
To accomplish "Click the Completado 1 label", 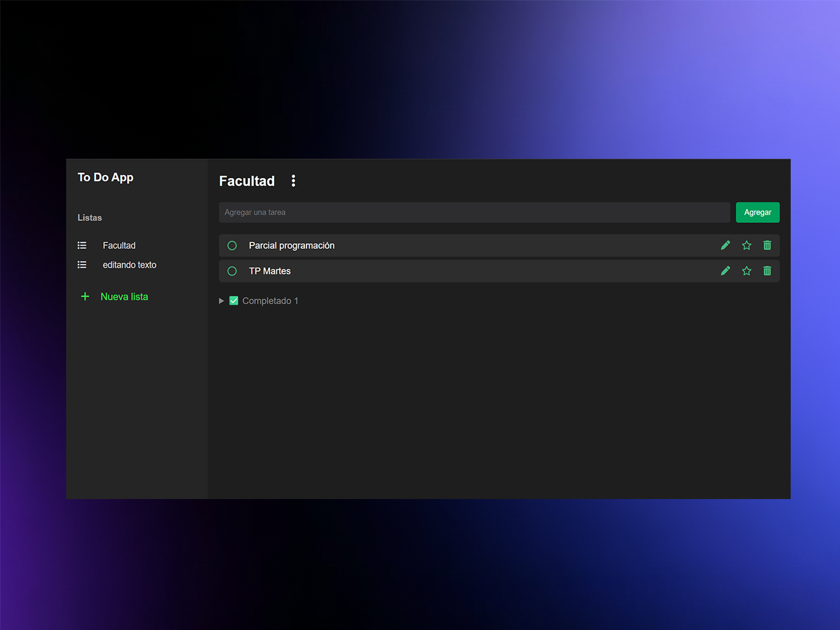I will pyautogui.click(x=270, y=301).
